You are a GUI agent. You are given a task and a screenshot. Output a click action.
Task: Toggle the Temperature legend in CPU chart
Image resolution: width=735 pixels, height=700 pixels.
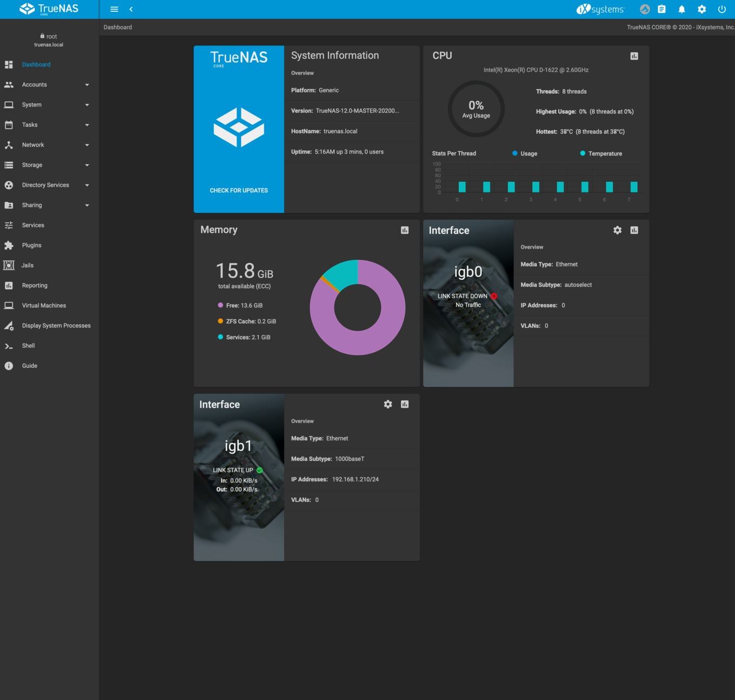[x=601, y=153]
